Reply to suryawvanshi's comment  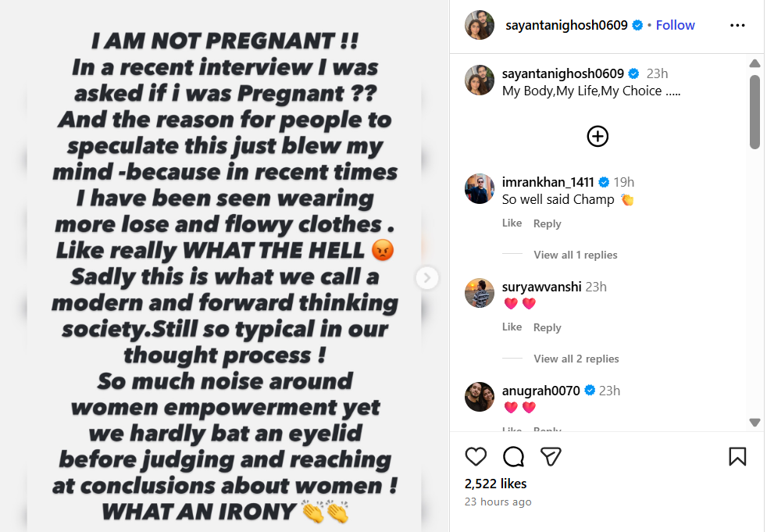coord(547,327)
